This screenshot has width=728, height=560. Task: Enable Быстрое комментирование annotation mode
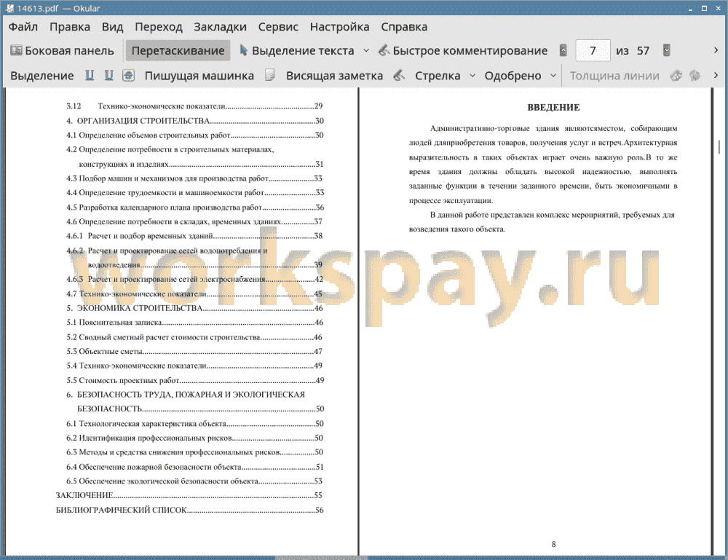(463, 51)
